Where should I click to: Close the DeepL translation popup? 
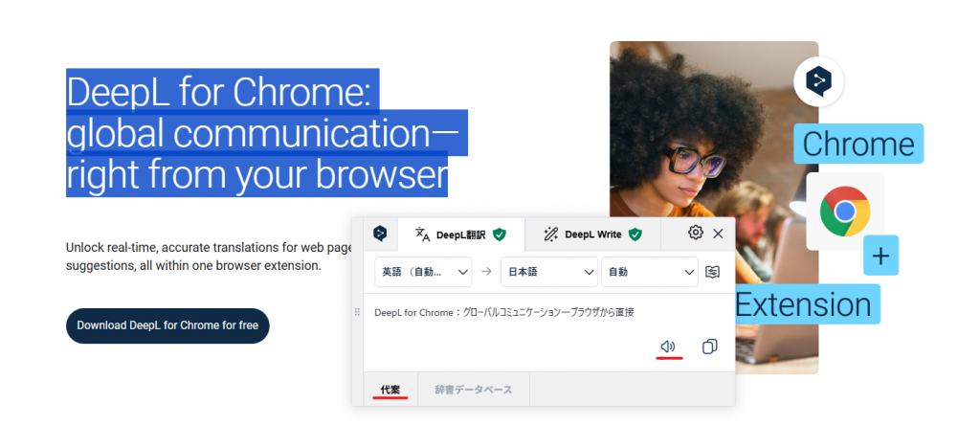click(719, 233)
